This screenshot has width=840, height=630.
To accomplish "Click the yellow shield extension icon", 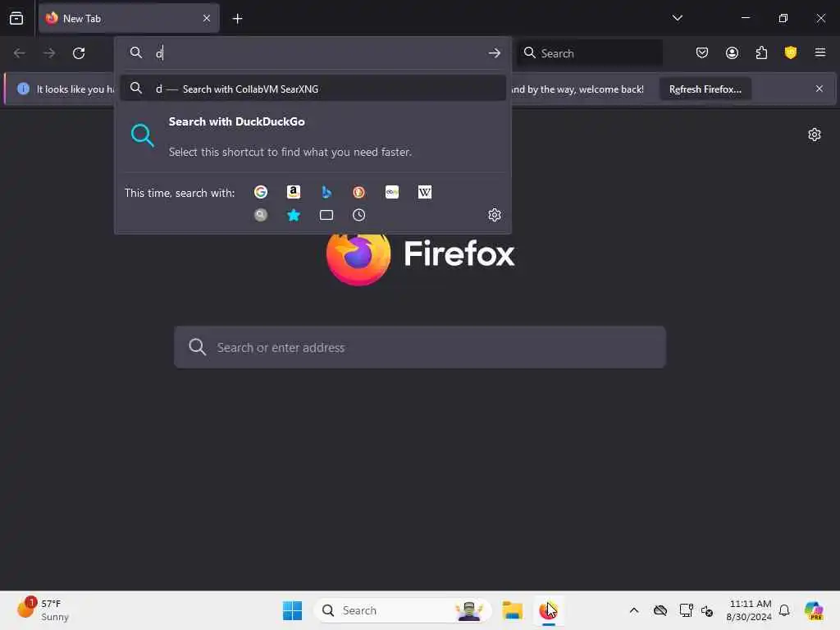I will click(x=791, y=52).
